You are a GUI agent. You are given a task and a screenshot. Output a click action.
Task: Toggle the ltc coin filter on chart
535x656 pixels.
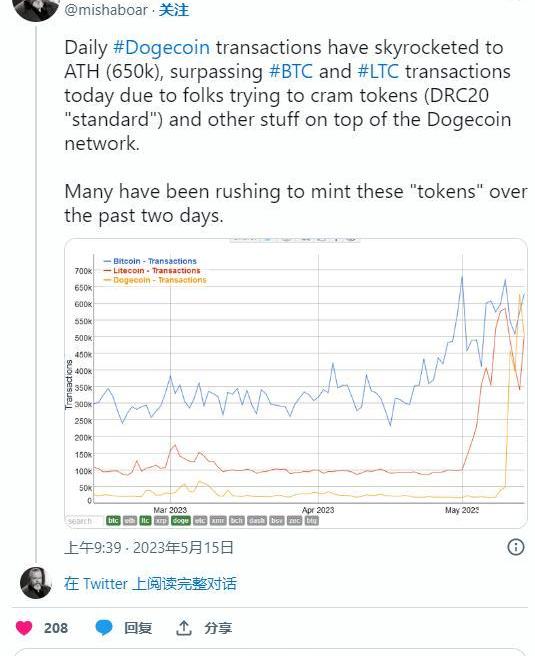coord(145,520)
